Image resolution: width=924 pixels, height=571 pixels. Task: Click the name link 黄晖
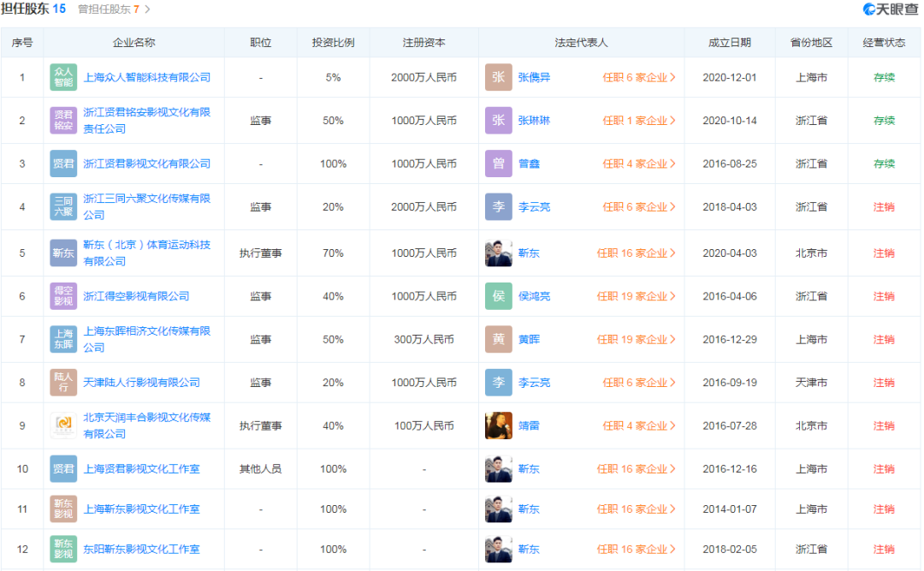click(x=530, y=339)
